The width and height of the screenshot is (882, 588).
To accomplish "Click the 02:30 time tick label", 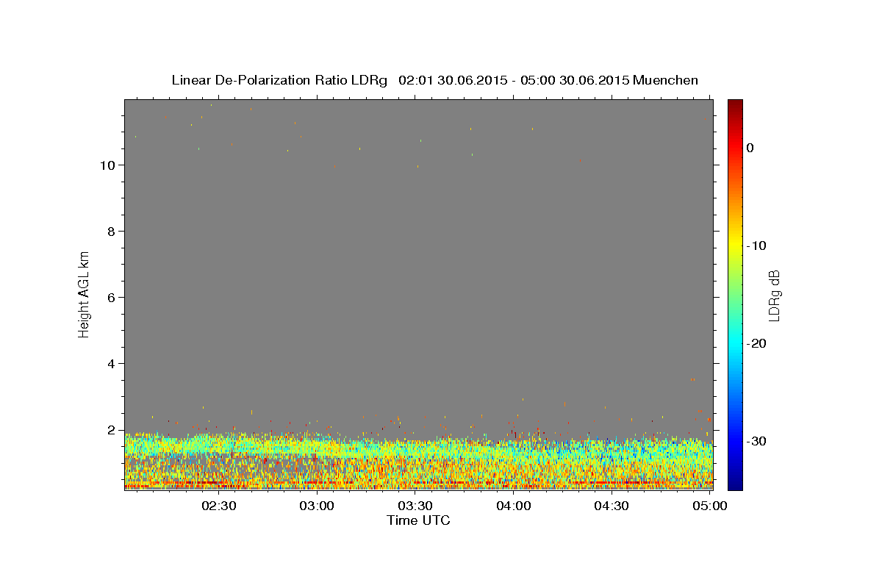I will [x=219, y=506].
